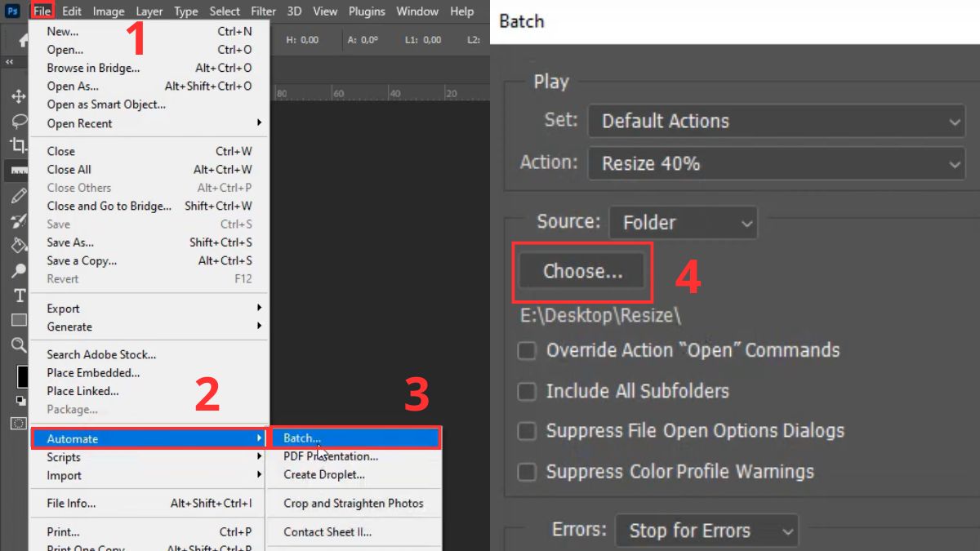The width and height of the screenshot is (980, 551).
Task: Toggle Quick Mask mode icon
Action: pos(18,423)
